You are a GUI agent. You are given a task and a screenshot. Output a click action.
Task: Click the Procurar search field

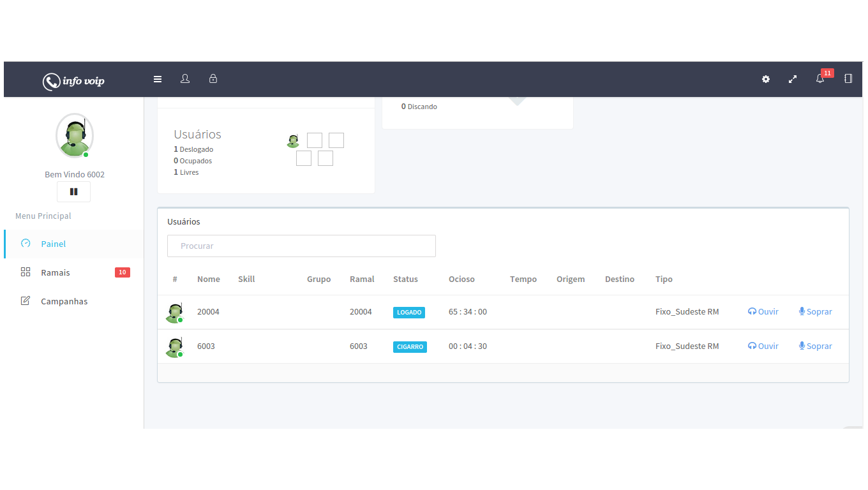(301, 246)
